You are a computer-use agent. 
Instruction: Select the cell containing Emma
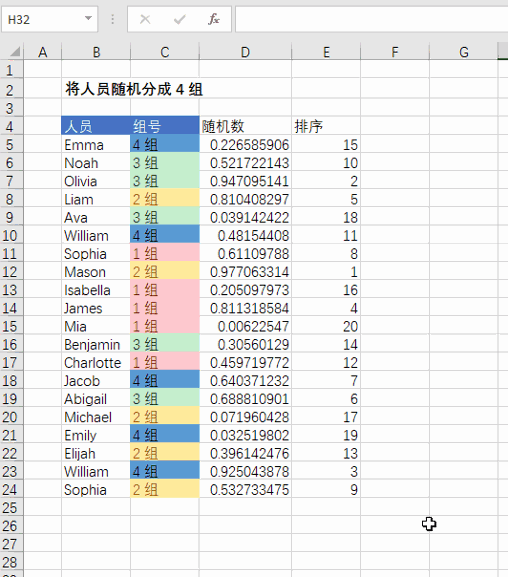[96, 145]
